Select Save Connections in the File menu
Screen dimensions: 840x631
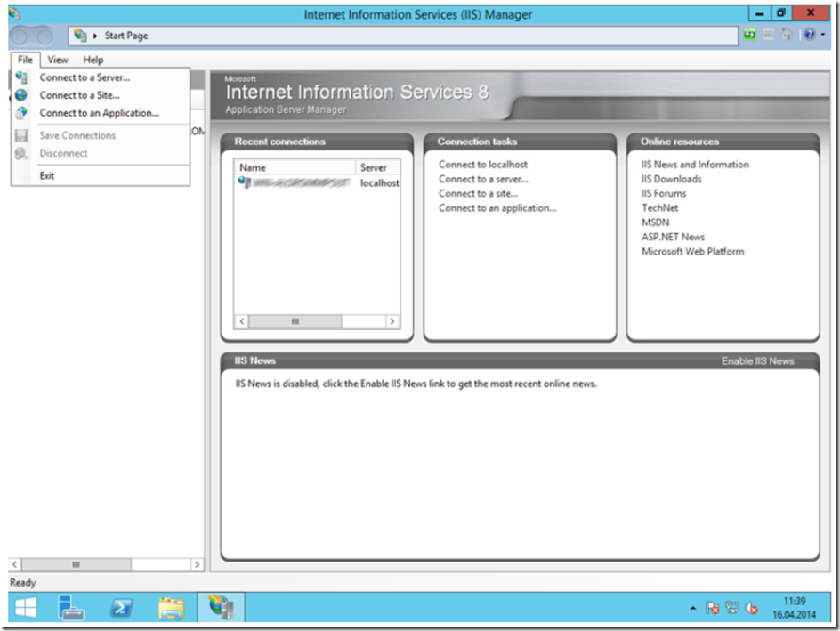(101, 135)
